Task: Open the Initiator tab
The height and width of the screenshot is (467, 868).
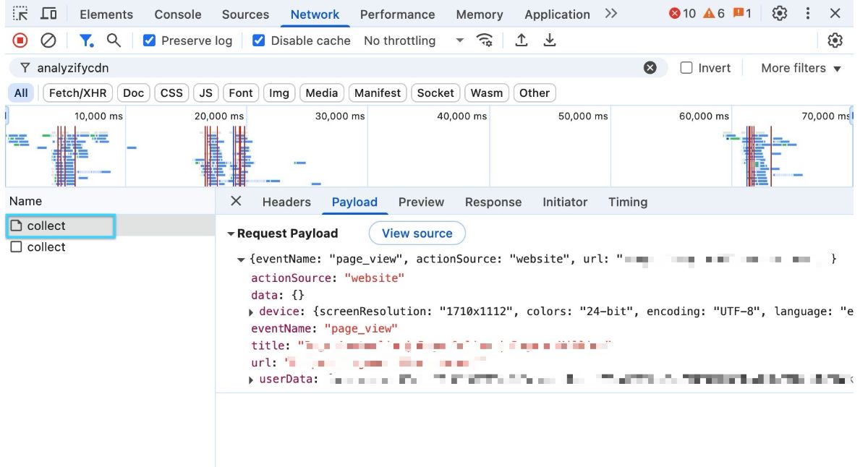Action: click(565, 202)
